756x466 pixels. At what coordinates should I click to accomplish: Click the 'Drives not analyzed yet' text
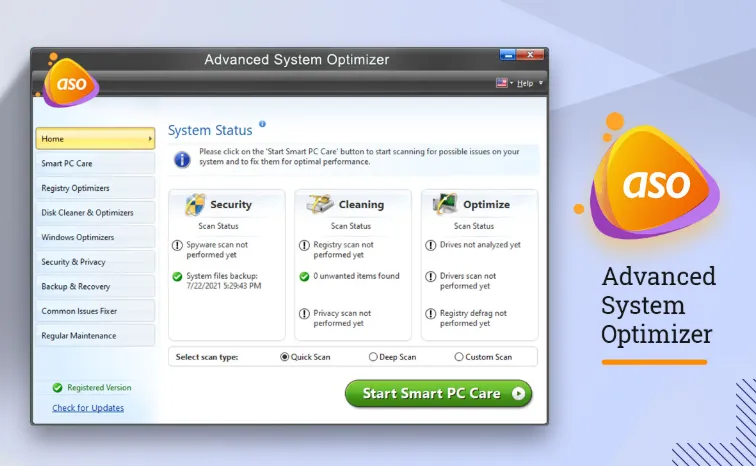pyautogui.click(x=480, y=245)
